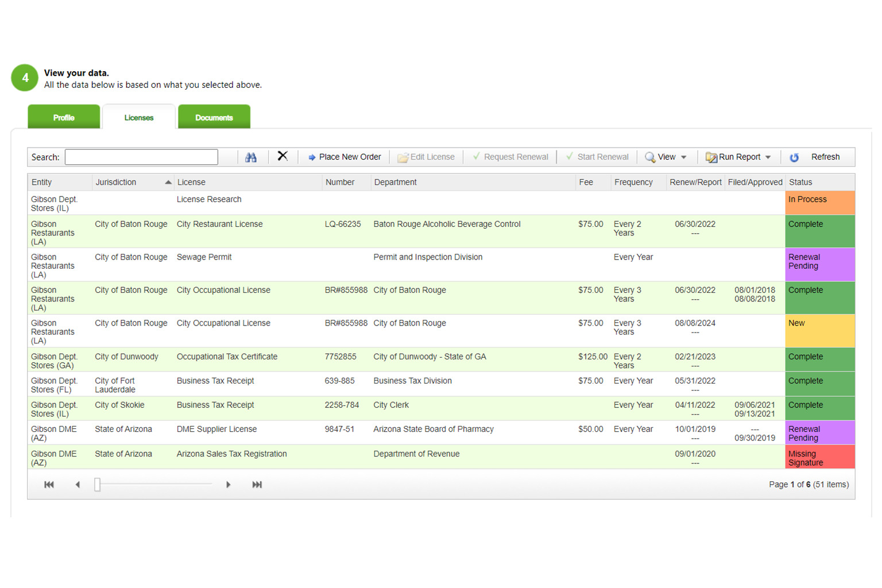Sort by the Status column header
The image size is (882, 588).
800,182
